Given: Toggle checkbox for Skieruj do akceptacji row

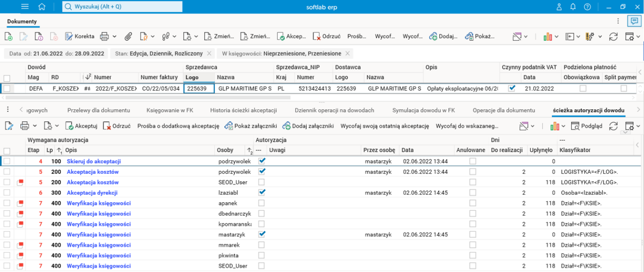Looking at the screenshot, I should [x=7, y=161].
